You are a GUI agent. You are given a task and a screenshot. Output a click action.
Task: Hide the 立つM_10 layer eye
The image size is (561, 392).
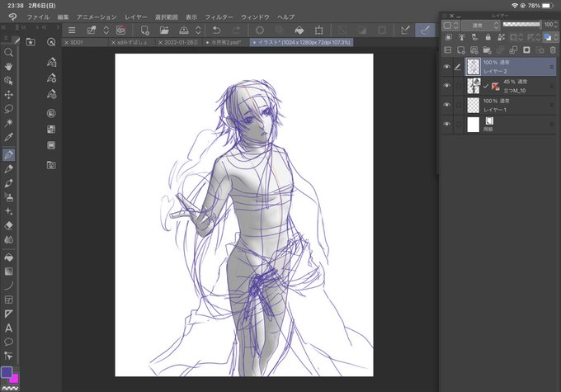447,86
